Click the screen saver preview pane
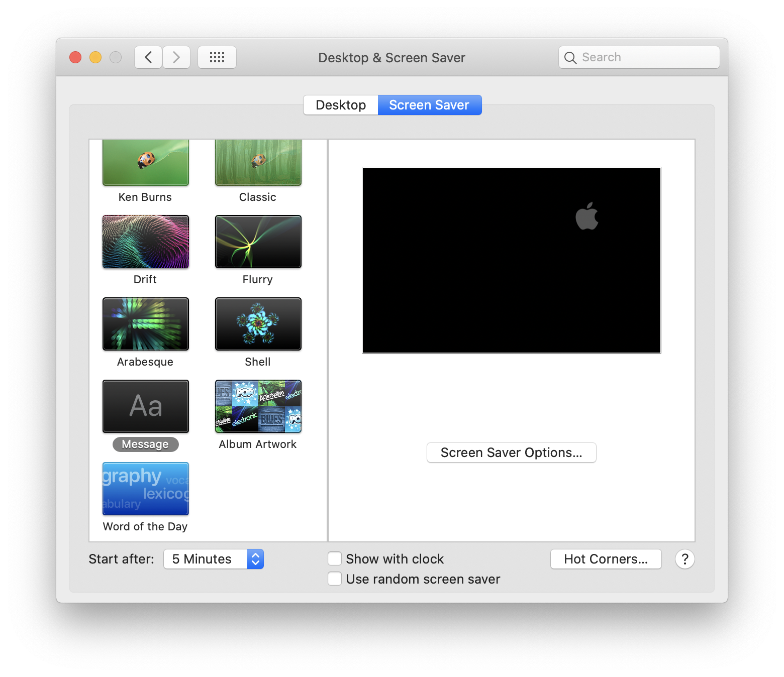 [x=512, y=260]
